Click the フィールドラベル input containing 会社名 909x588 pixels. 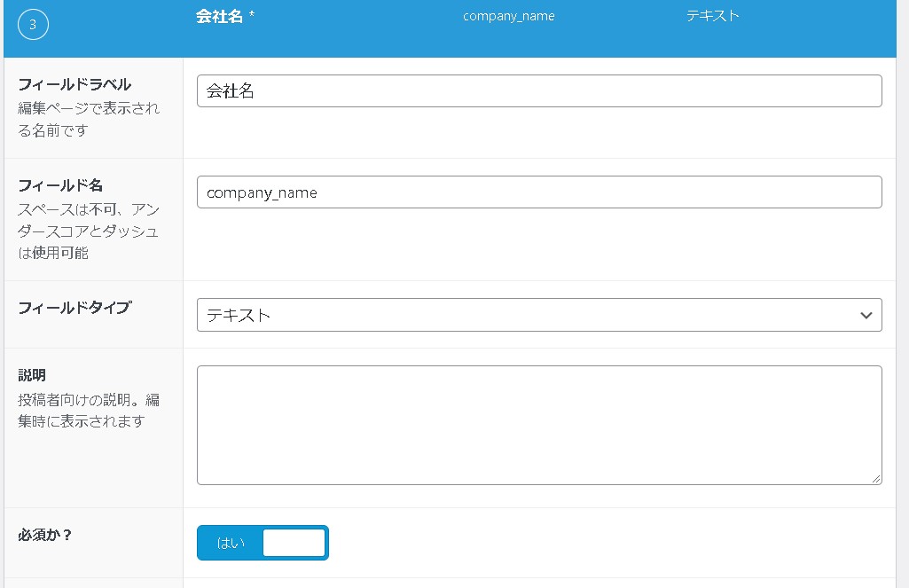click(538, 91)
